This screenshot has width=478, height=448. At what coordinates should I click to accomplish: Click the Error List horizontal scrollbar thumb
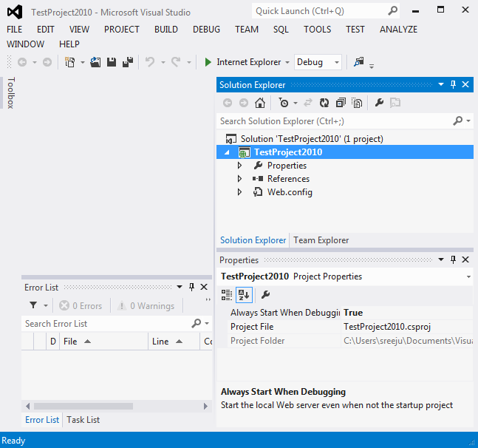tap(83, 406)
